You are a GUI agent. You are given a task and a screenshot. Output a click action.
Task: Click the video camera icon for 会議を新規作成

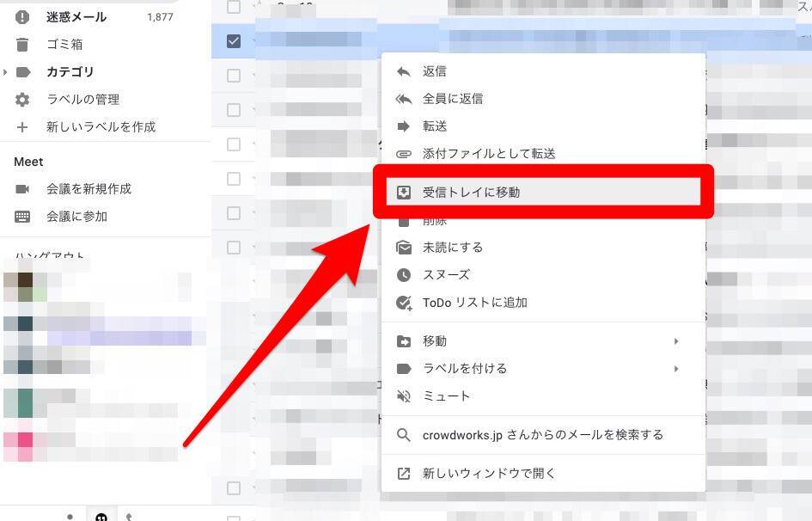click(22, 189)
